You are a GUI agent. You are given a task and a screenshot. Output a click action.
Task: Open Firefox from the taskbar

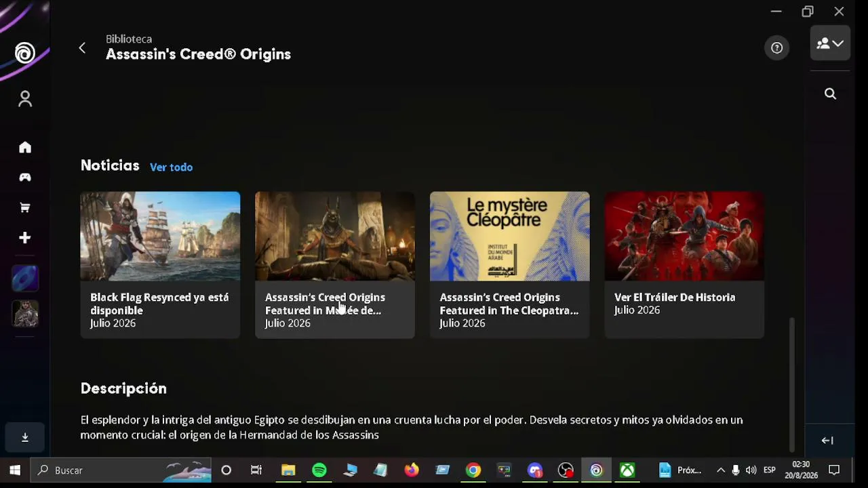click(412, 470)
